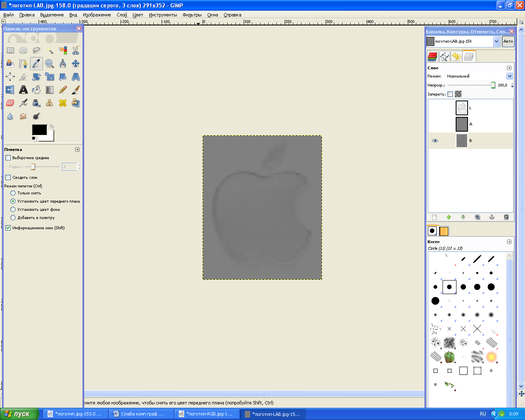Select the Ellipse Select tool
This screenshot has height=420, width=525.
pos(23,50)
